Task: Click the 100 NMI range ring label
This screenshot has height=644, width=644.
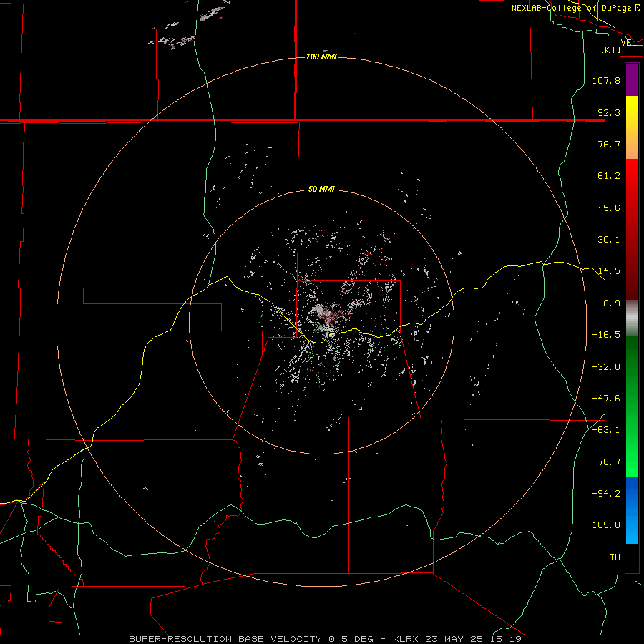Action: 321,57
